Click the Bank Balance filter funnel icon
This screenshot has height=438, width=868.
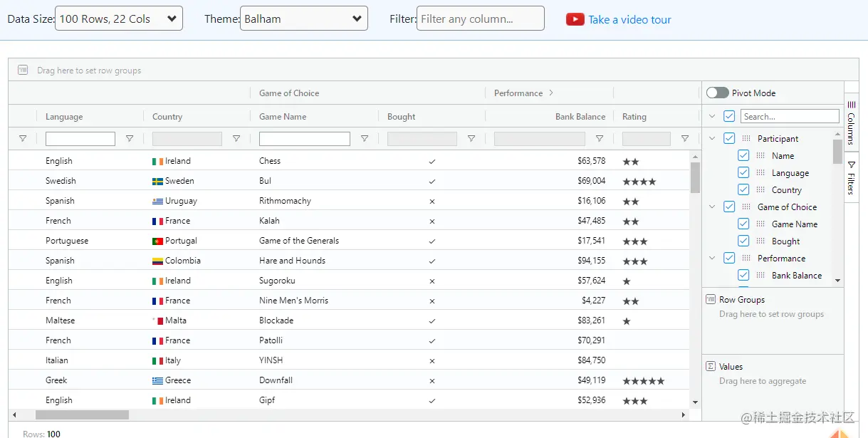pyautogui.click(x=600, y=139)
